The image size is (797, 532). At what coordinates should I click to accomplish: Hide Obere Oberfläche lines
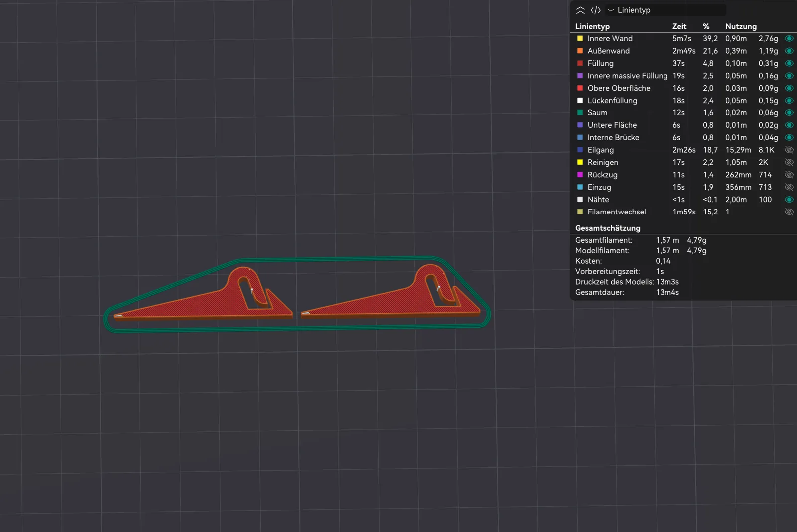(789, 88)
